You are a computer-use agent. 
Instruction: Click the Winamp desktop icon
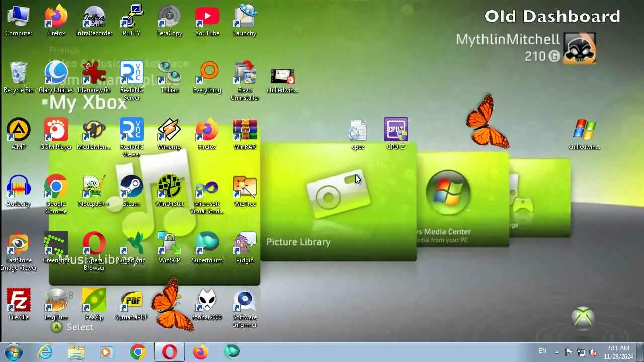(170, 135)
